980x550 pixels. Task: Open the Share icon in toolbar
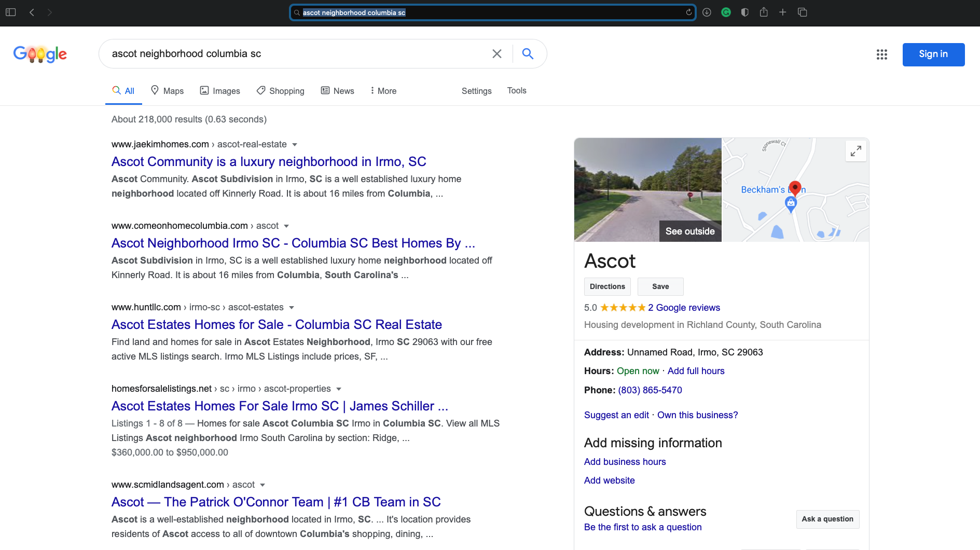click(764, 12)
